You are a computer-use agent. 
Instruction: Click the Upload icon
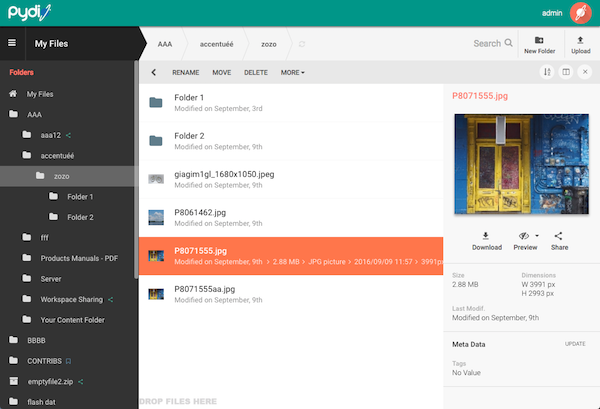point(580,39)
